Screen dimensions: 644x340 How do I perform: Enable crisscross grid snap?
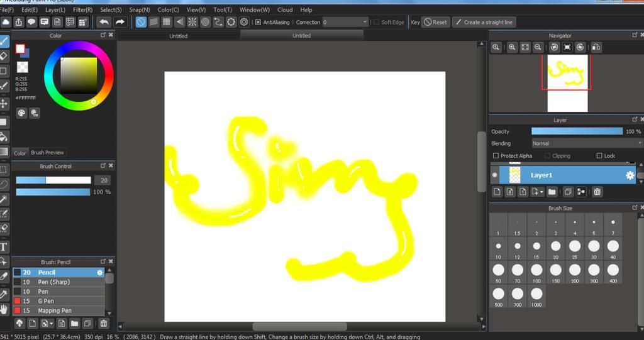pyautogui.click(x=166, y=22)
